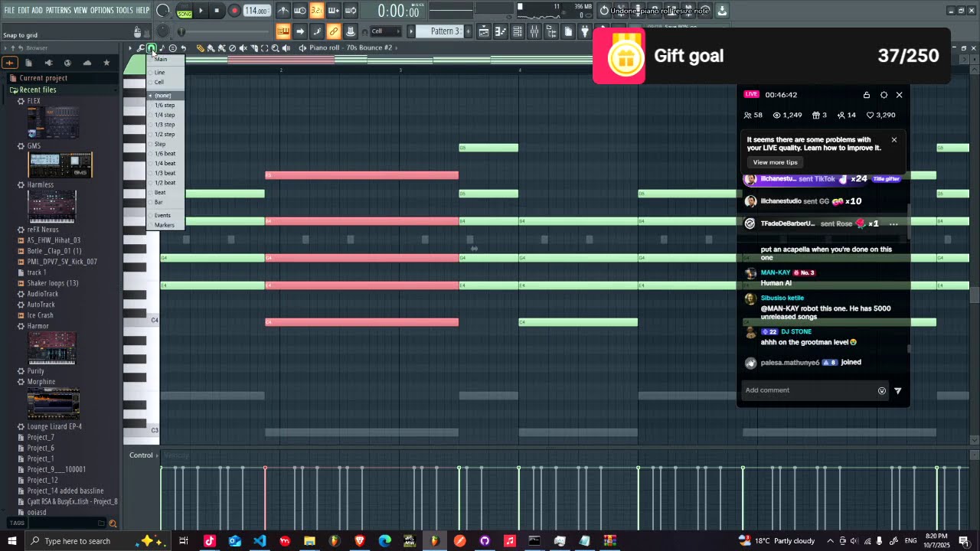Dismiss the LIVE quality warning
This screenshot has width=980, height=551.
coord(893,140)
